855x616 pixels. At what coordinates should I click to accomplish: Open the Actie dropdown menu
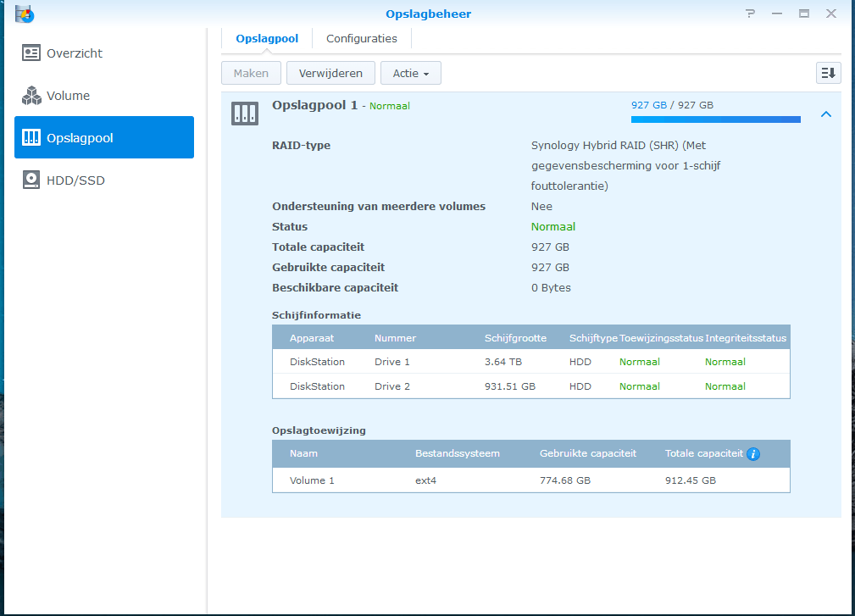pyautogui.click(x=410, y=74)
